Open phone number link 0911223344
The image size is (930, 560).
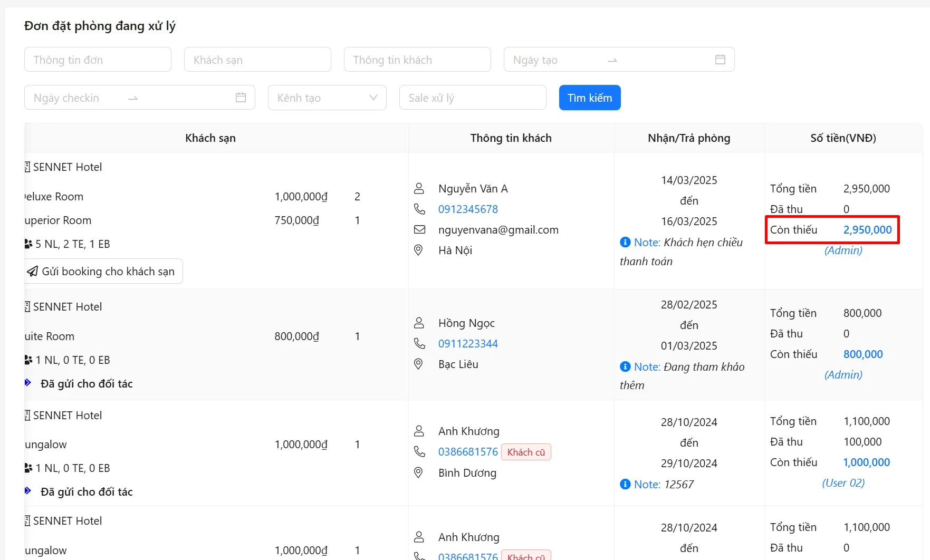click(x=468, y=343)
